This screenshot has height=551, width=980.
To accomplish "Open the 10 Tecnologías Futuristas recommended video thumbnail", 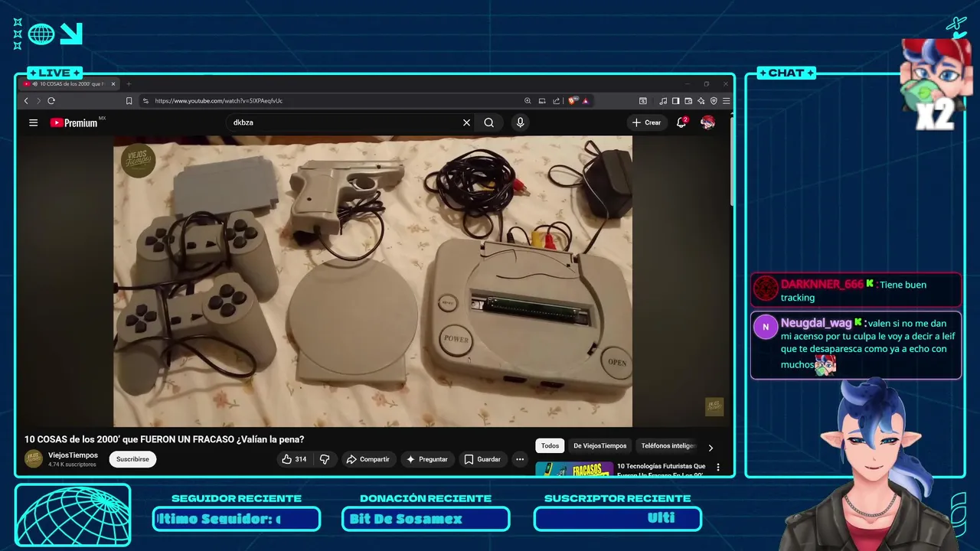I will (574, 468).
